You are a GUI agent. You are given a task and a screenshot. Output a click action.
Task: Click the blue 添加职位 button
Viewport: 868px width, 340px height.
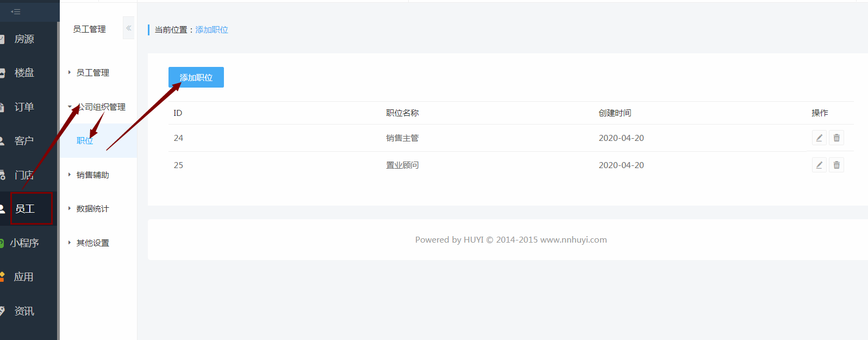[x=196, y=77]
